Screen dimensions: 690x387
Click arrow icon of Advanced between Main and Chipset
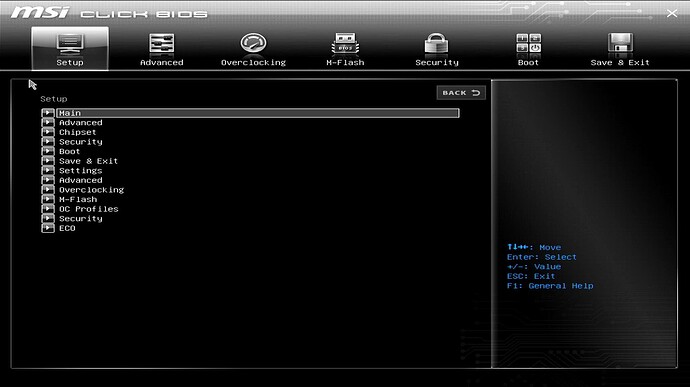tap(48, 123)
